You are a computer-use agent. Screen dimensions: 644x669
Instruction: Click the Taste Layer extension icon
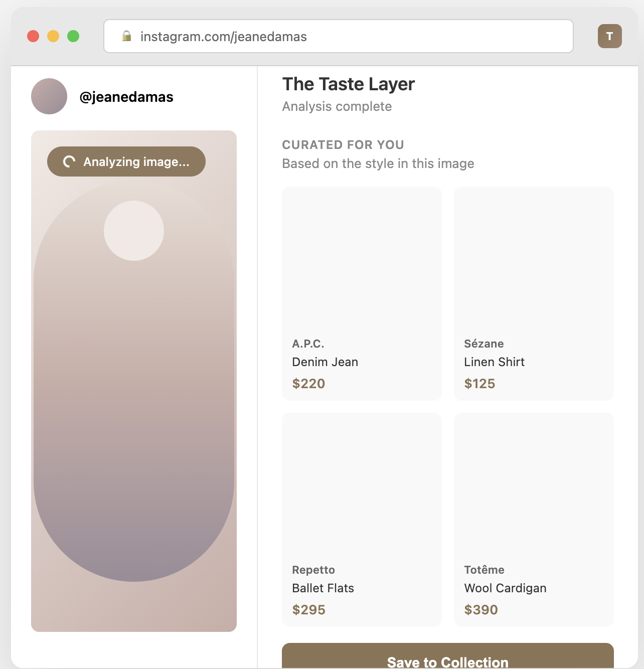609,36
